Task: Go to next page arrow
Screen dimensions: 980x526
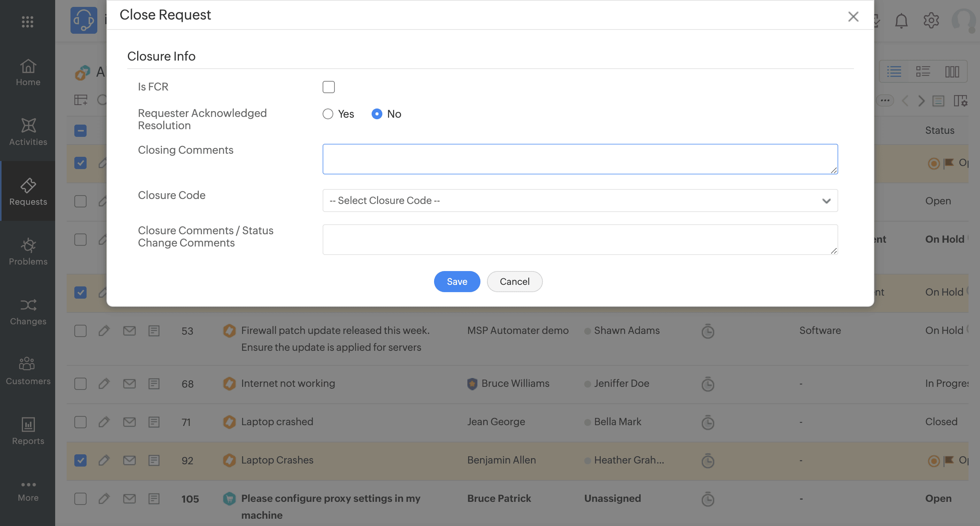Action: [921, 101]
